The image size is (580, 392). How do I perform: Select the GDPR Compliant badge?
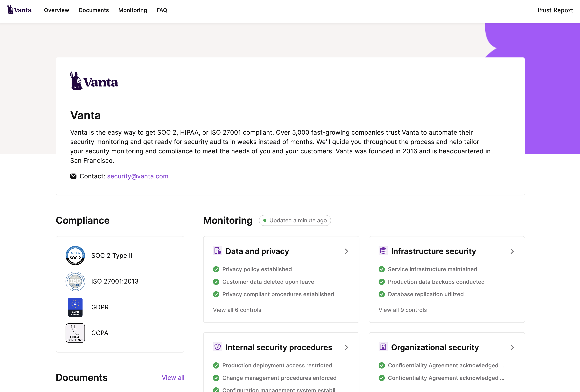click(75, 307)
